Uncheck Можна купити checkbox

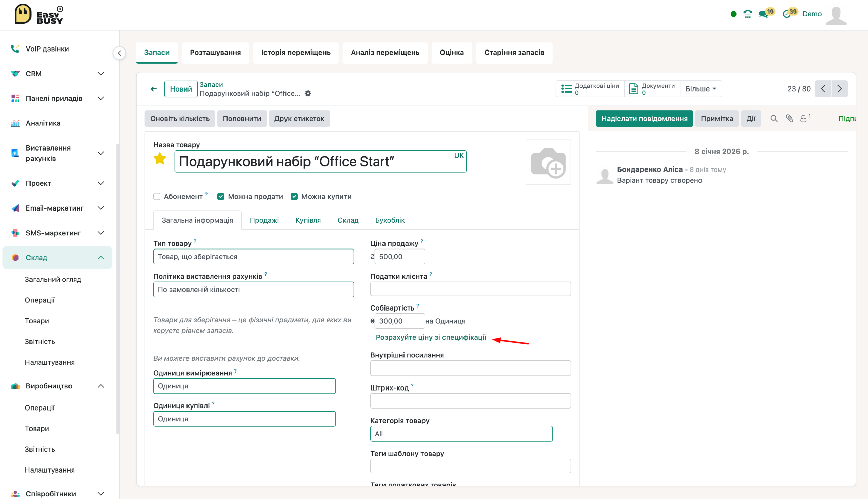click(294, 196)
